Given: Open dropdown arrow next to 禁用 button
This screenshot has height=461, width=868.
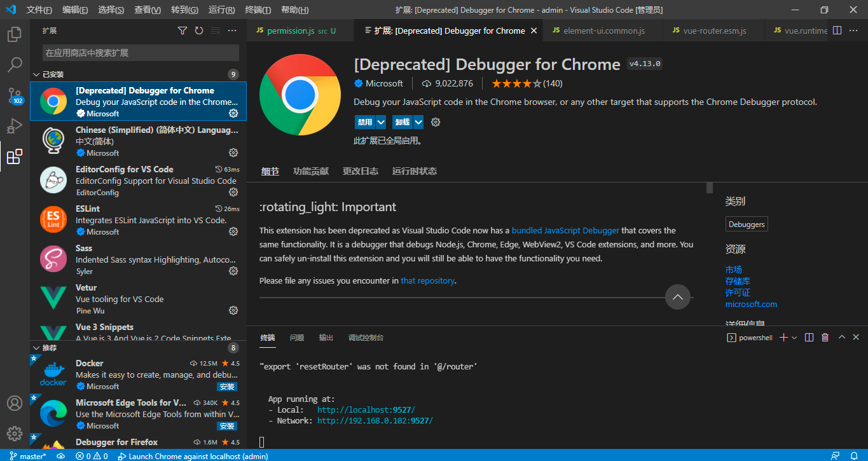Looking at the screenshot, I should coord(381,122).
